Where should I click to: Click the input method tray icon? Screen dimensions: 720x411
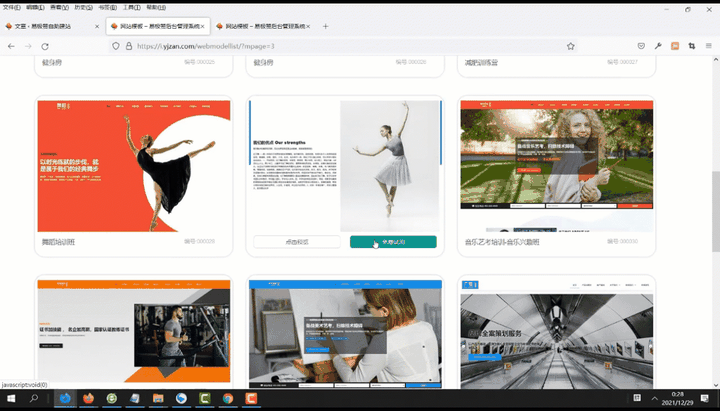tap(637, 398)
